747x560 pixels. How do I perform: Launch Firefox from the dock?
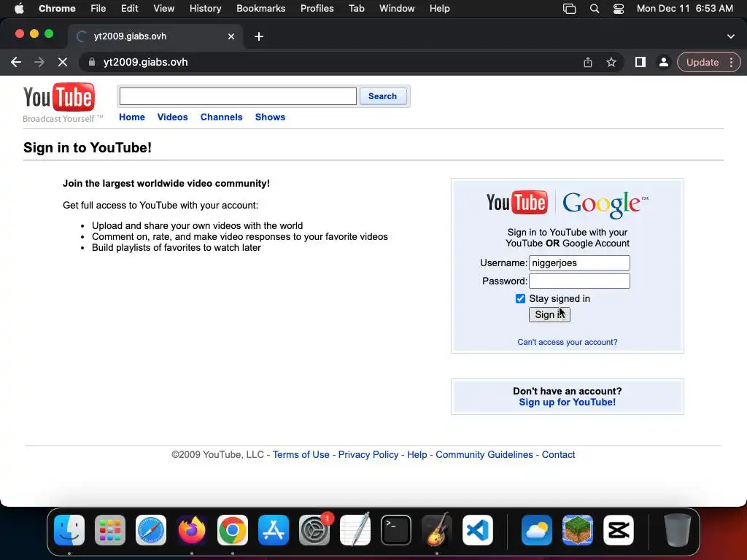192,530
